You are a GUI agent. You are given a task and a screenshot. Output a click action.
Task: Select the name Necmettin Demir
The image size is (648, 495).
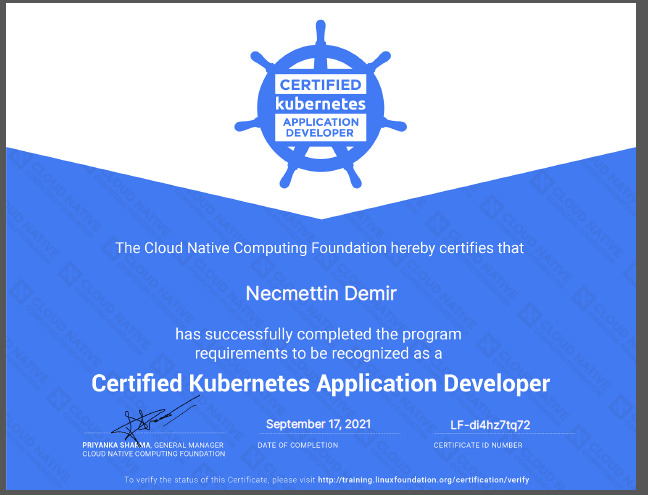321,294
